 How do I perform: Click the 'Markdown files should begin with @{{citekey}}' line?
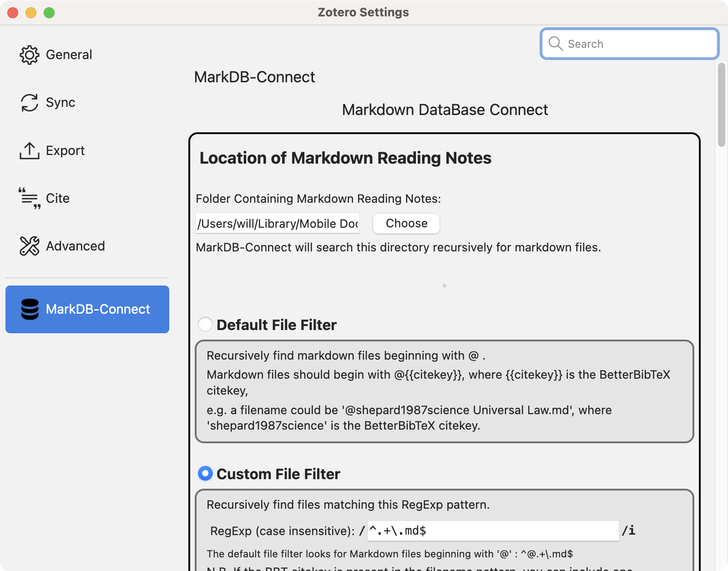point(438,382)
